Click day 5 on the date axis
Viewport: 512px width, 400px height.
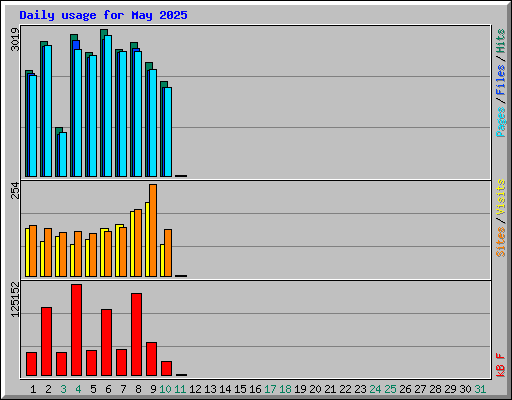[93, 389]
